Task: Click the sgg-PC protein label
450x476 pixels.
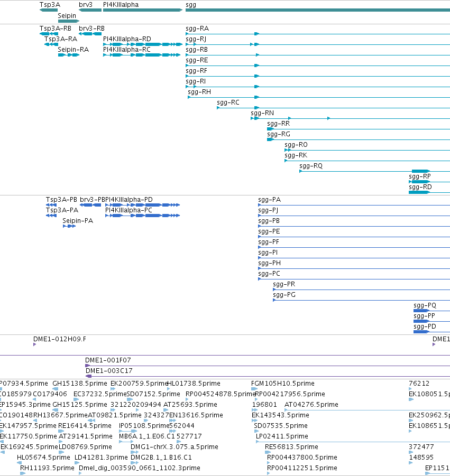Action: click(269, 274)
